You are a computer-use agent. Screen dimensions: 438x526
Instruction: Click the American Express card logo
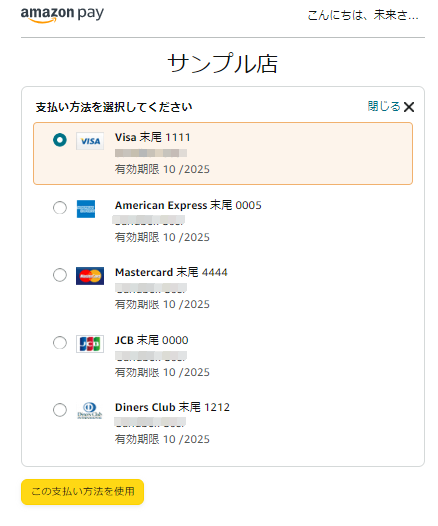coord(86,209)
